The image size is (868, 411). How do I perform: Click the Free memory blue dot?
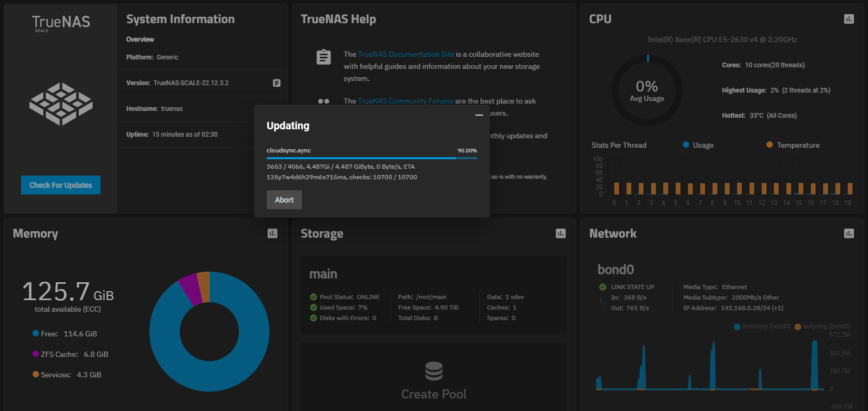(36, 333)
